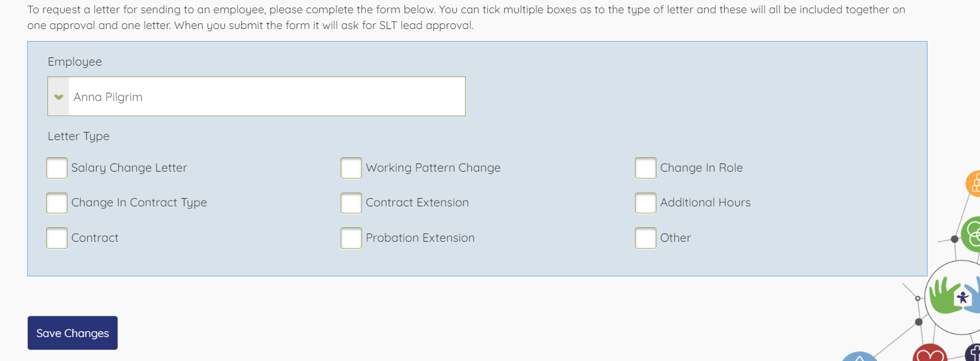Click the Probation Extension label text
The height and width of the screenshot is (361, 980).
coord(420,238)
